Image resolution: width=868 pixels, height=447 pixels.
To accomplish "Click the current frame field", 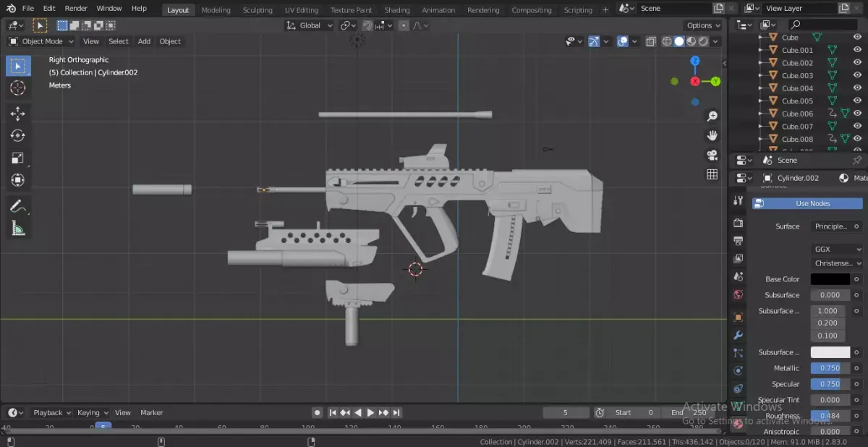I will (x=566, y=412).
